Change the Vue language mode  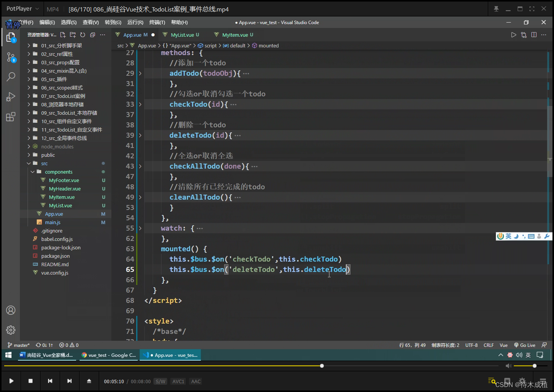(x=503, y=345)
